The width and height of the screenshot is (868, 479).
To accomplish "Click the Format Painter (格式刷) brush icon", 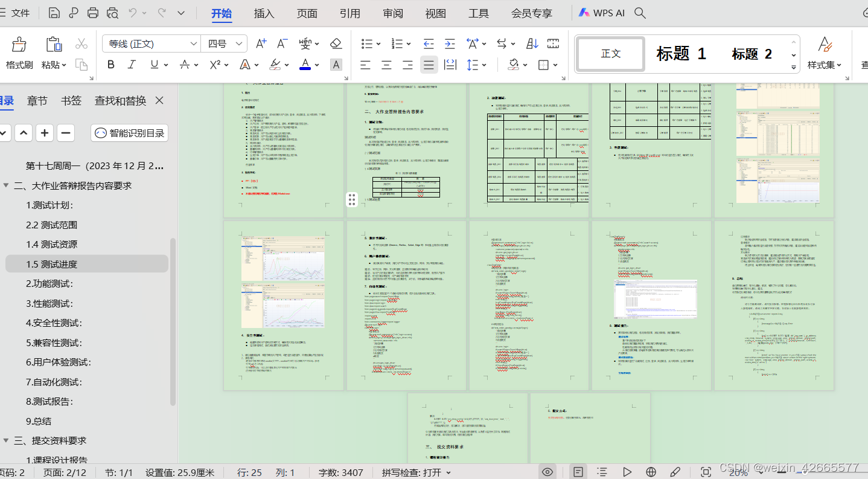I will [x=19, y=45].
